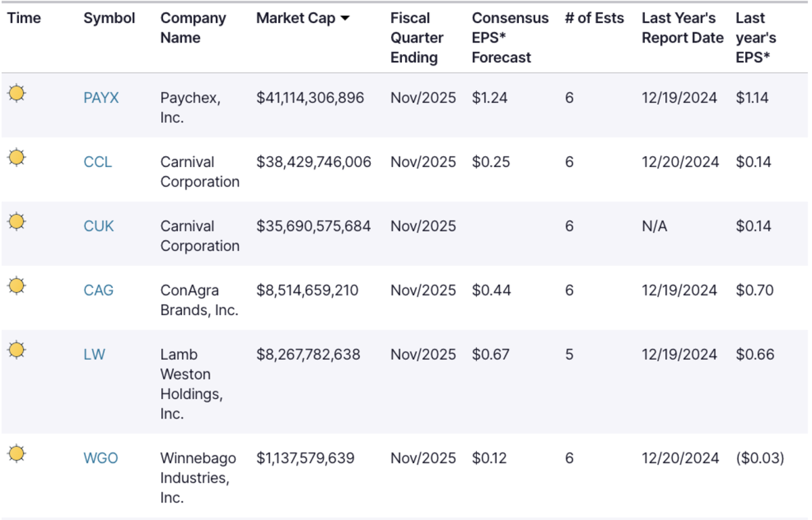Open the WGO ticker link

click(100, 458)
